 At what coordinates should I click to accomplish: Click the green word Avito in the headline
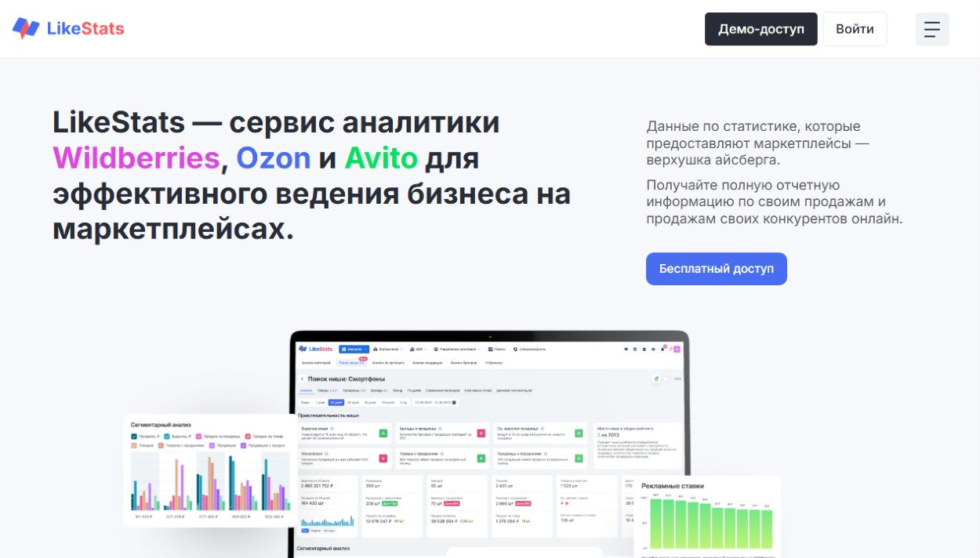tap(381, 158)
